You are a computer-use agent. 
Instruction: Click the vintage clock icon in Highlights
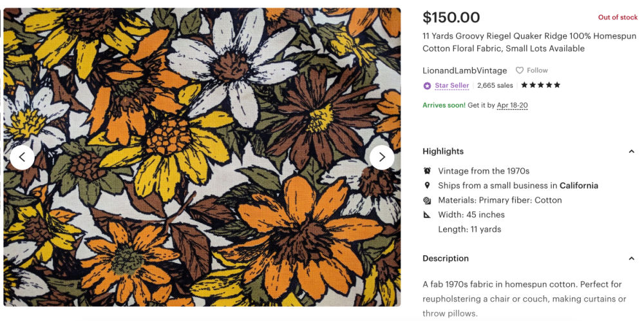pyautogui.click(x=428, y=171)
